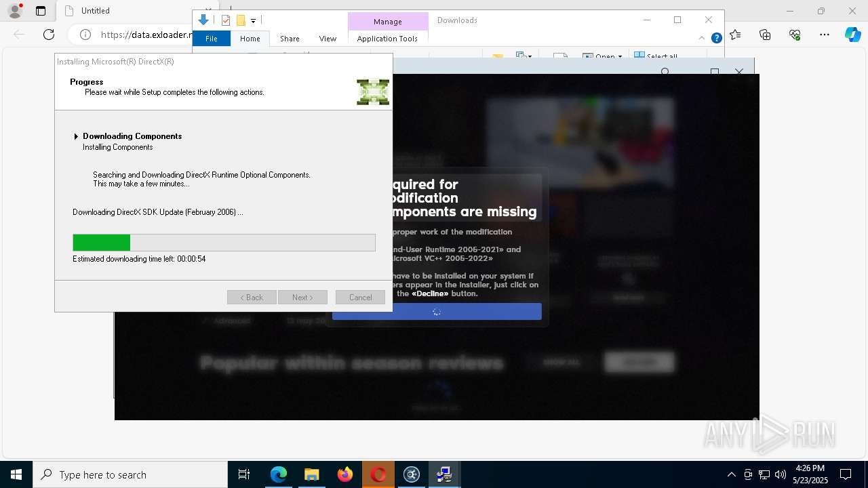This screenshot has height=488, width=868.
Task: Go back in the Edge browser
Action: click(x=19, y=35)
